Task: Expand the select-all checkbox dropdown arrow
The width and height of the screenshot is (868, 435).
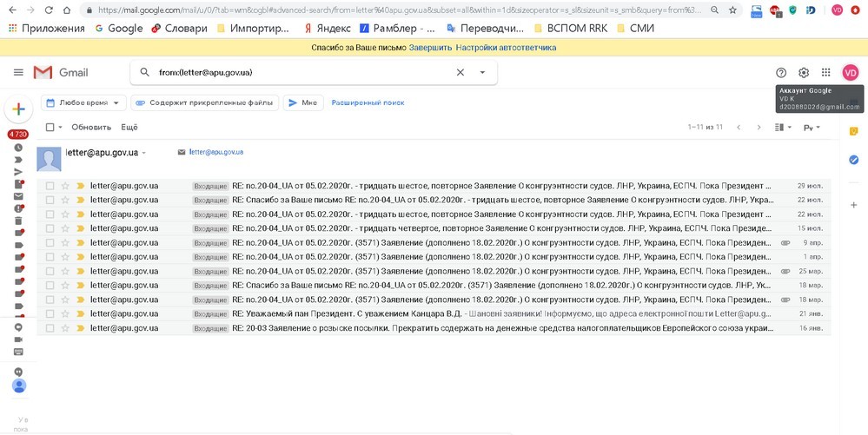Action: [60, 128]
